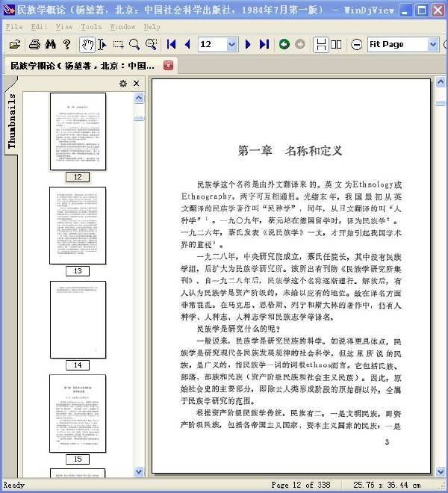
Task: Click thumbnails scrollbar down arrow
Action: pyautogui.click(x=139, y=471)
